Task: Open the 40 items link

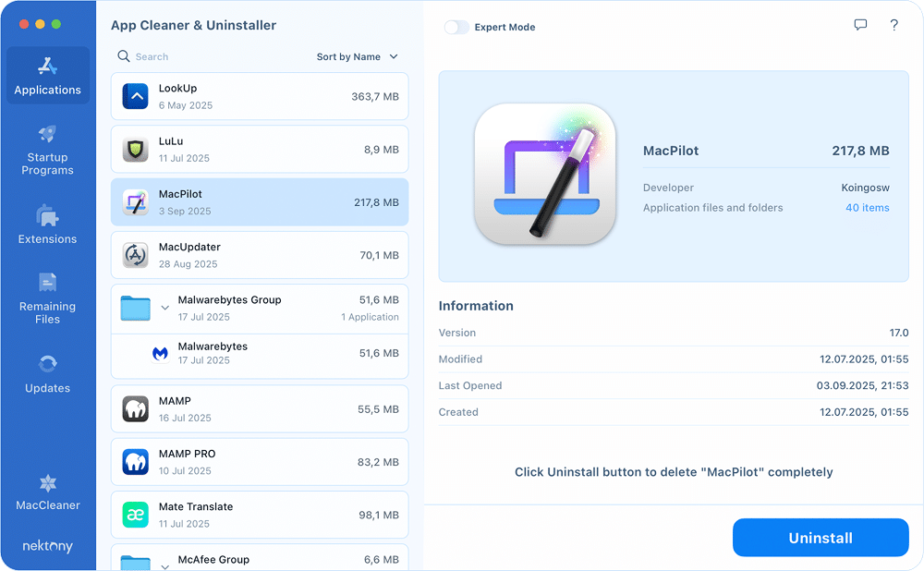Action: (867, 207)
